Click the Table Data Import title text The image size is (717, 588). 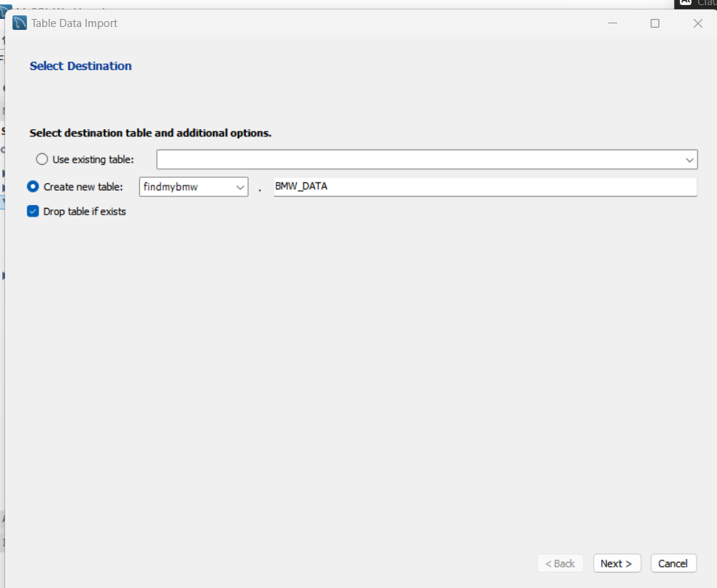(74, 23)
